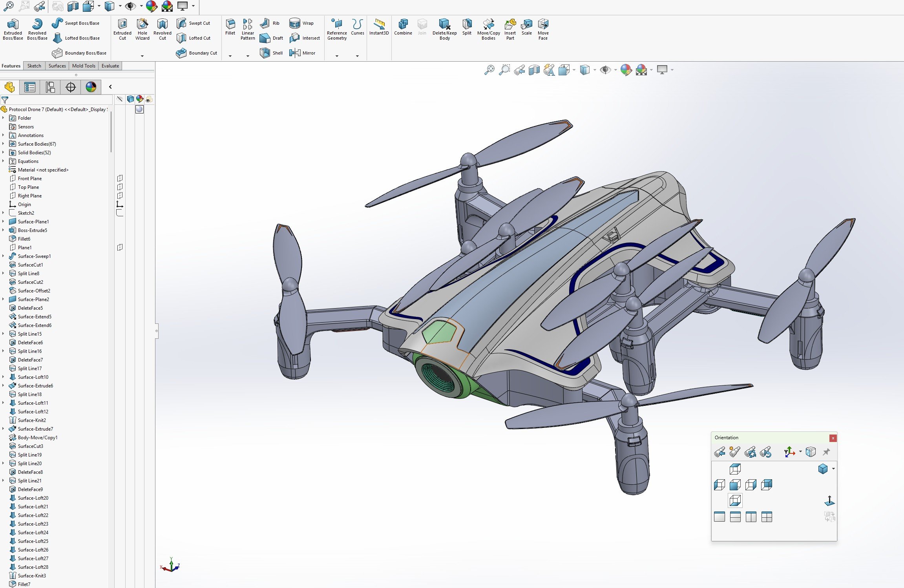The width and height of the screenshot is (904, 588).
Task: Pin the Orientation dialog
Action: (x=826, y=452)
